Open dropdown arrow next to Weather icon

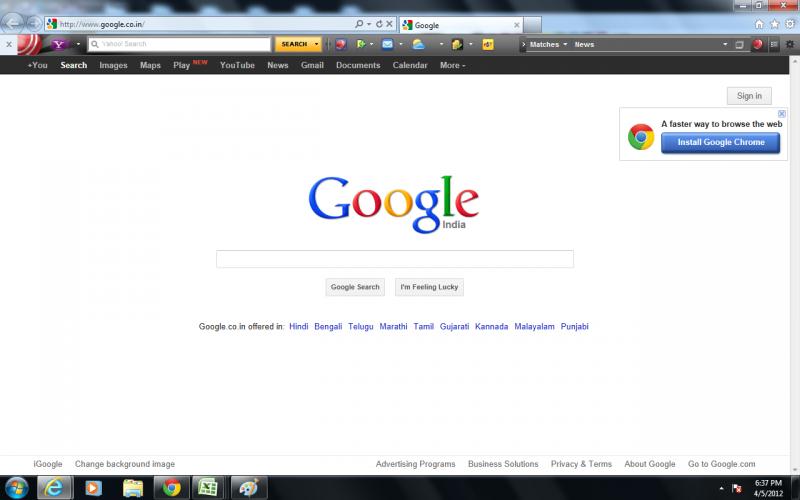[x=441, y=44]
